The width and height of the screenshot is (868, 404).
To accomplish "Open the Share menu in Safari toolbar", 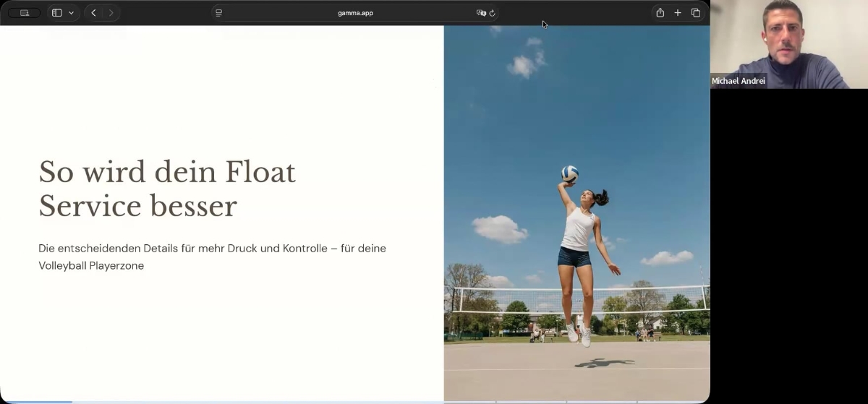I will click(660, 12).
